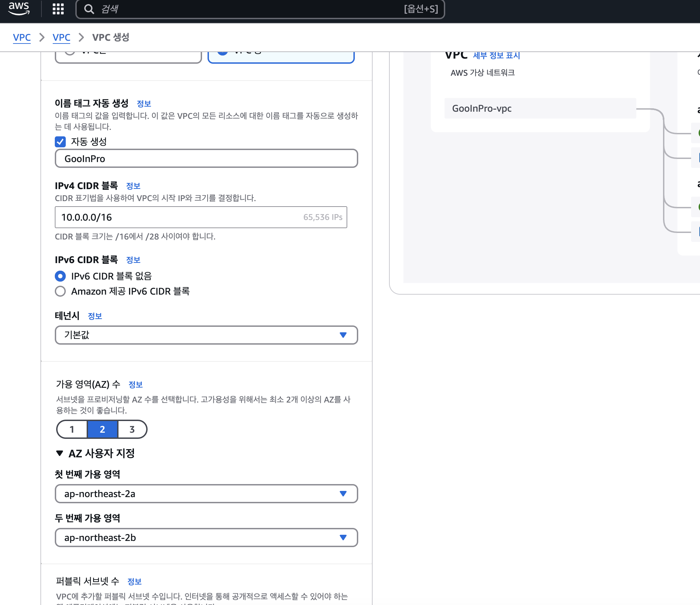Click the IPv4 CIDR 10.0.0.0/16 input field
The width and height of the screenshot is (700, 605).
178,217
